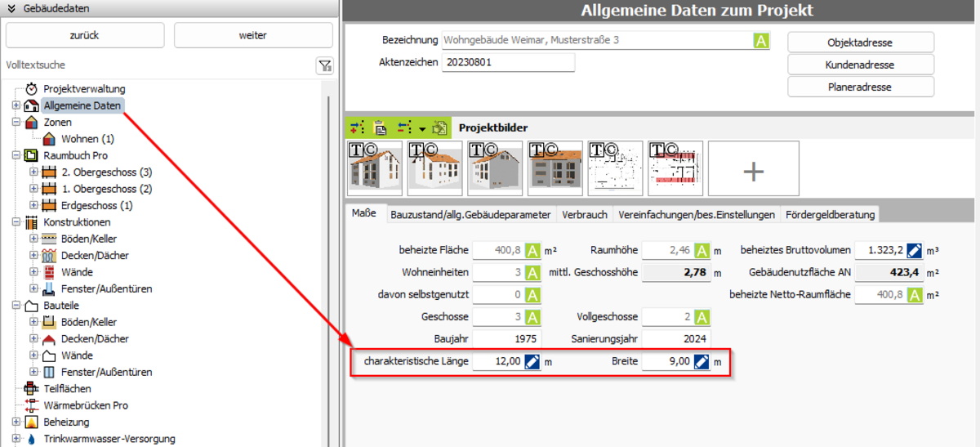This screenshot has height=447, width=980.
Task: Click the export icon in Projektbilder toolbar
Action: click(x=441, y=128)
